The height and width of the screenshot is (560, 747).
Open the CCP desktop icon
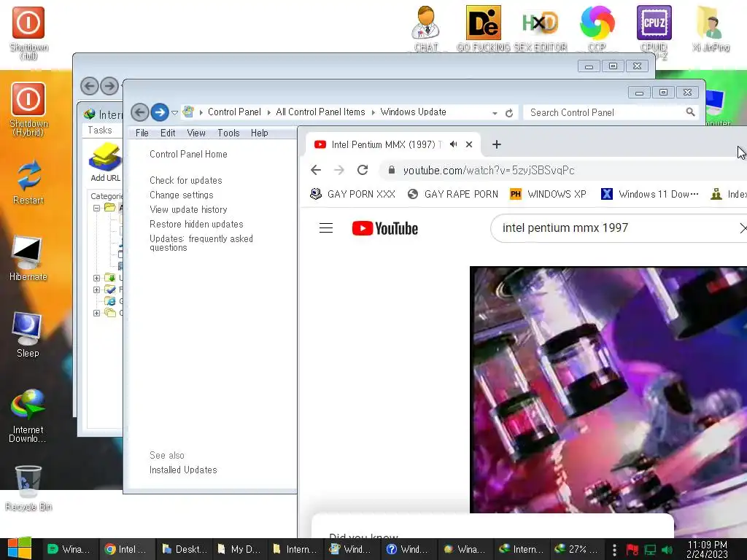coord(597,28)
